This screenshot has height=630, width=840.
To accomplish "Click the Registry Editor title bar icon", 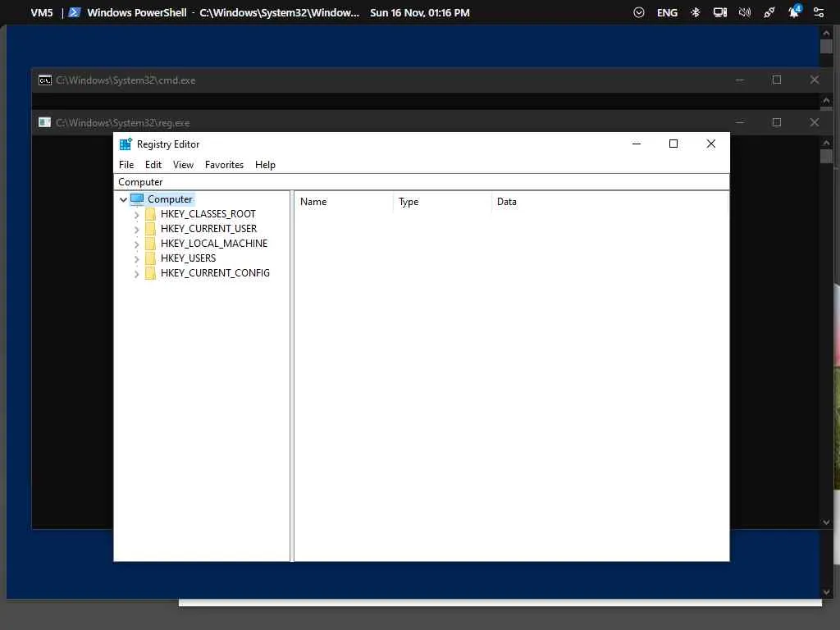I will pos(126,144).
